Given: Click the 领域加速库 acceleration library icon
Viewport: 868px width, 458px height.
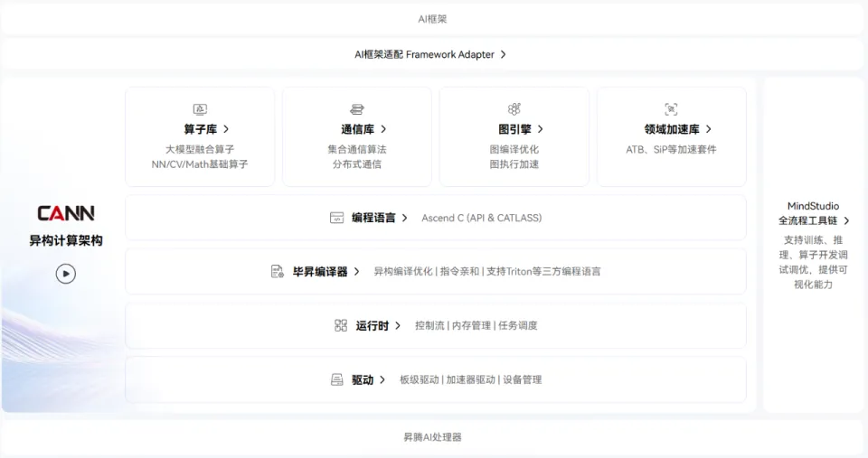Looking at the screenshot, I should (x=671, y=109).
